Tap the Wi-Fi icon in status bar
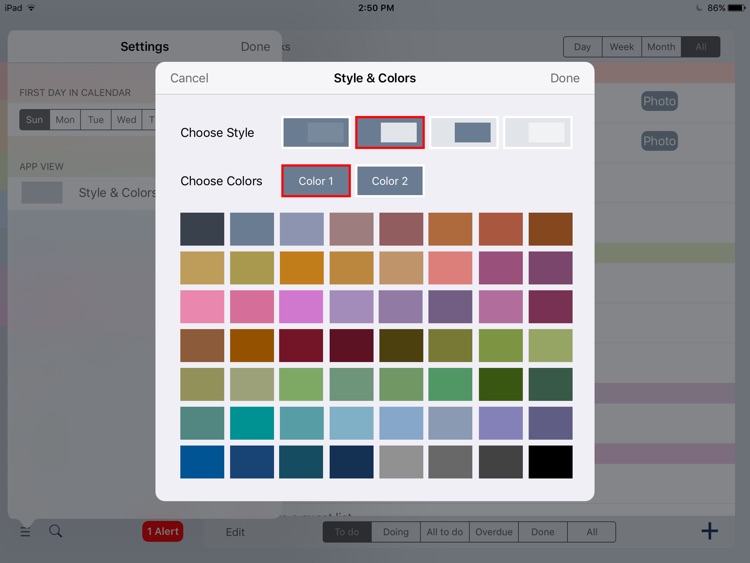The width and height of the screenshot is (750, 563). [x=32, y=8]
